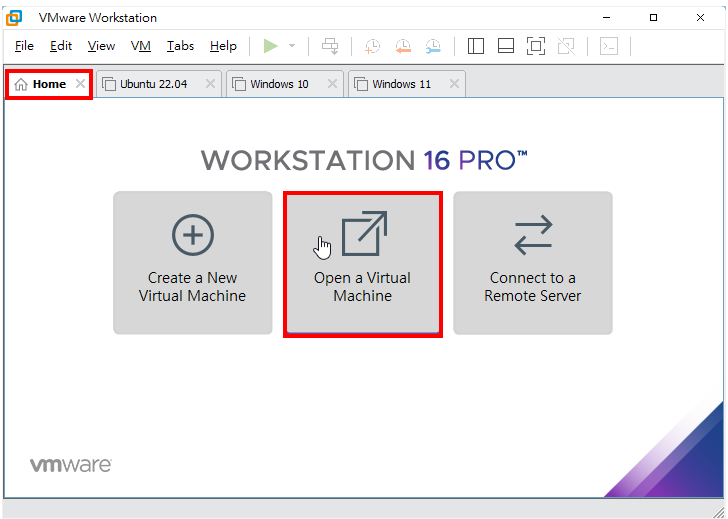Close the VMware Workstation window

pos(700,18)
